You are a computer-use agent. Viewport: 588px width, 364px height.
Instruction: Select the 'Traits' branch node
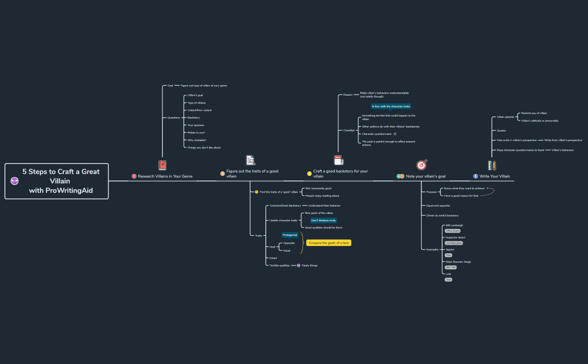tap(258, 236)
